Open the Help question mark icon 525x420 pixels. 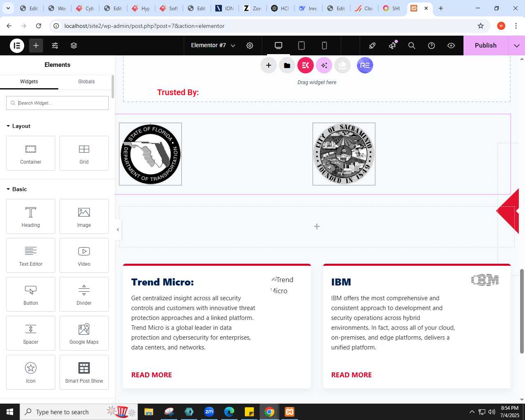[x=431, y=46]
